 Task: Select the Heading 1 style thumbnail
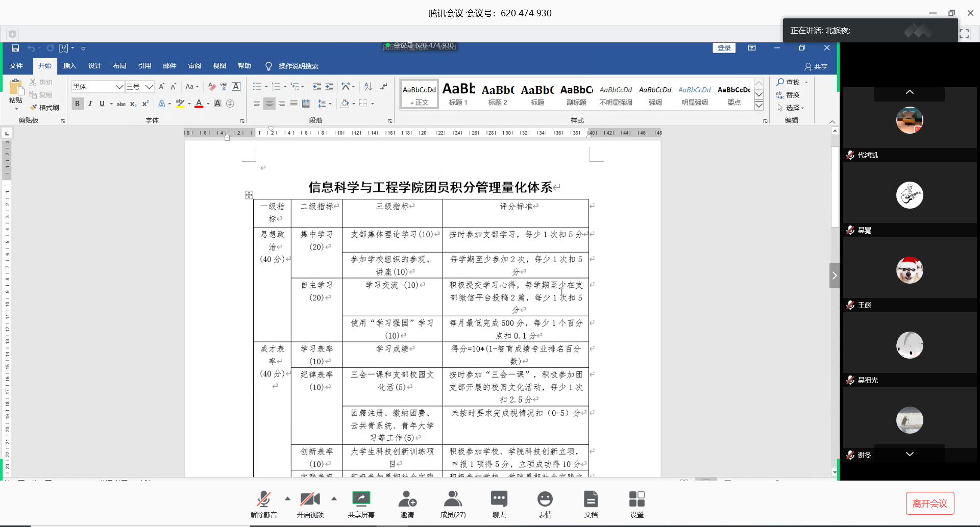click(x=458, y=94)
